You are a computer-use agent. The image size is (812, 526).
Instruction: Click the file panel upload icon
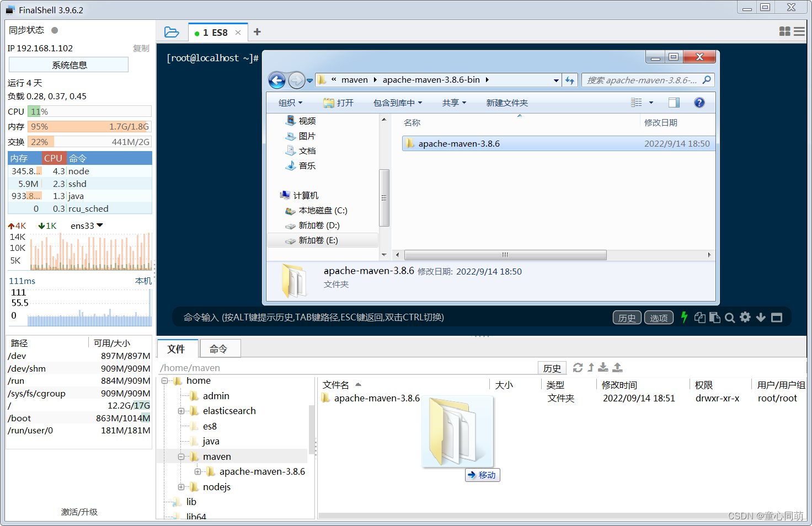(618, 367)
